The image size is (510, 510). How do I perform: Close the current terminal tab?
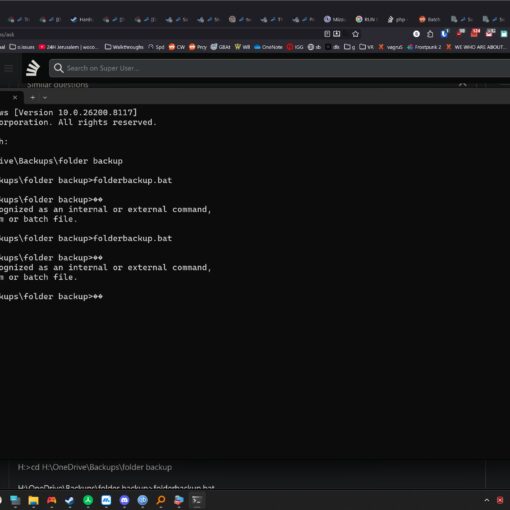point(15,97)
